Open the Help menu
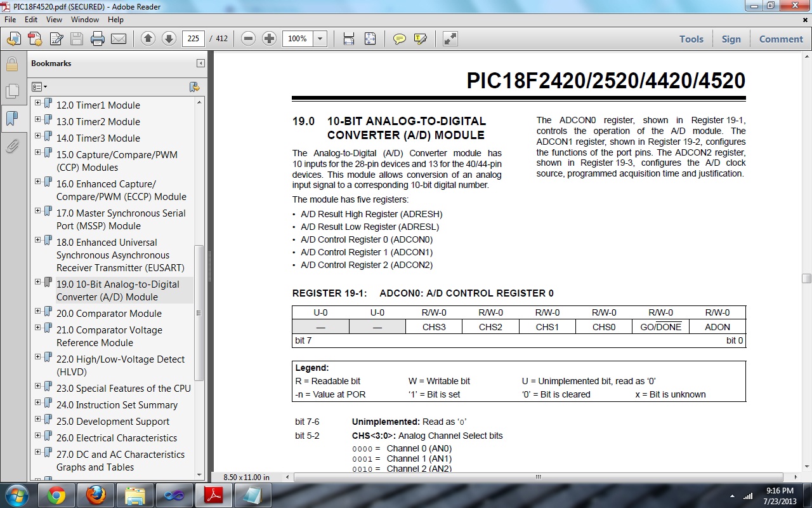 click(x=115, y=20)
